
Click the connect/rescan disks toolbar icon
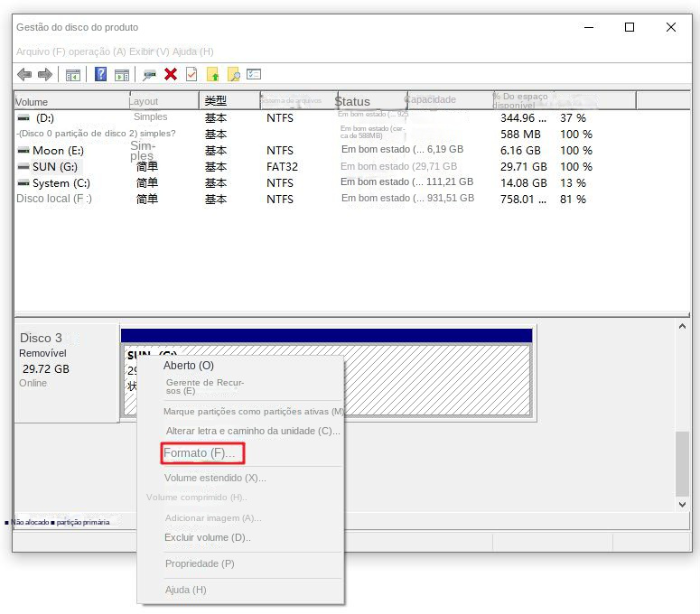149,75
